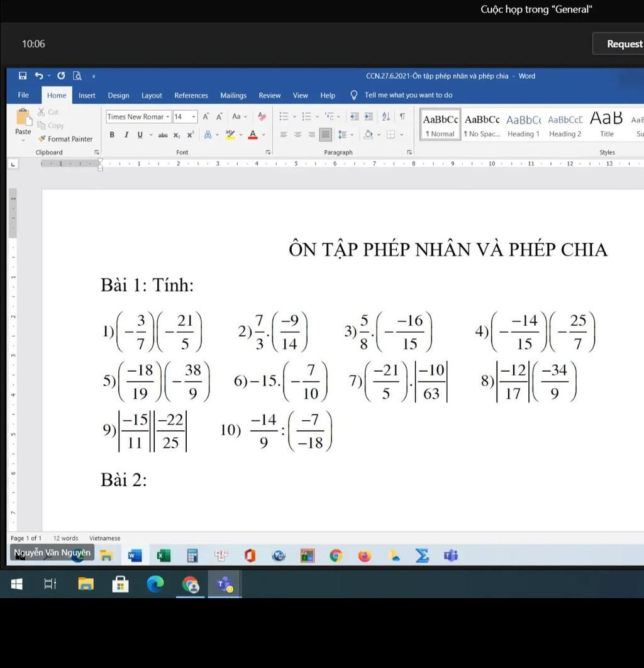Open the Times New Roman font name dropdown
644x668 pixels.
(x=168, y=117)
